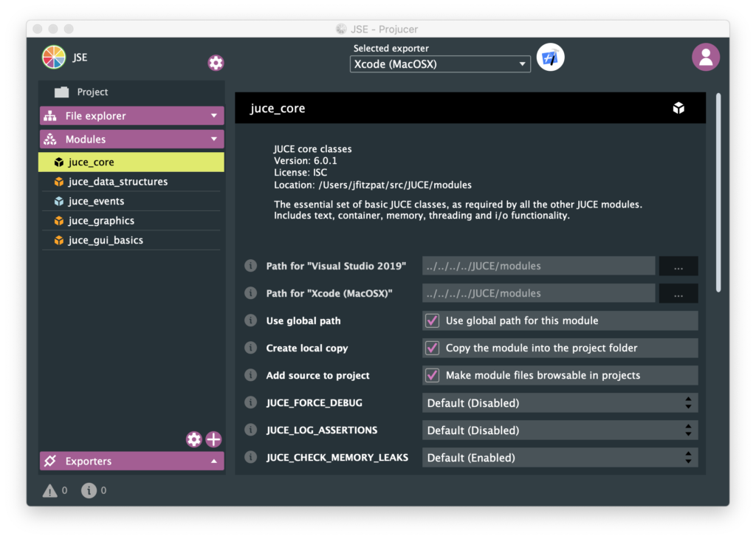Click browse button for Visual Studio 2019 path
756x539 pixels.
coord(678,267)
